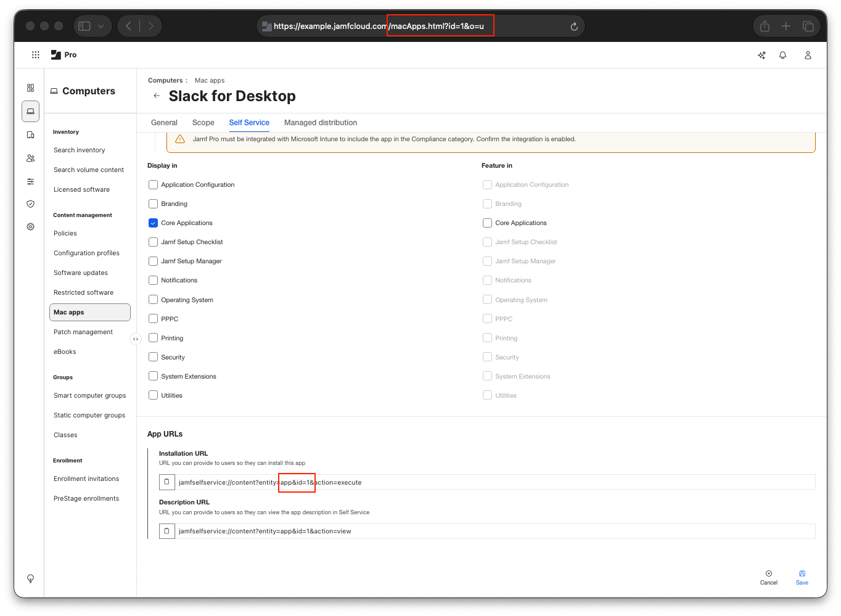Click the Installation URL text field
The image size is (841, 616).
click(x=496, y=482)
